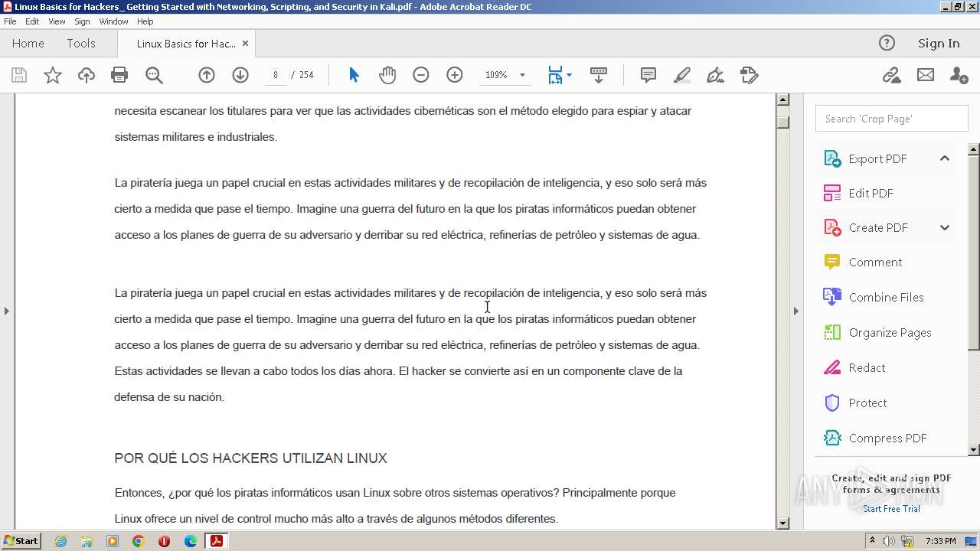Viewport: 980px width, 551px height.
Task: Expand the left navigation pane
Action: (x=7, y=311)
